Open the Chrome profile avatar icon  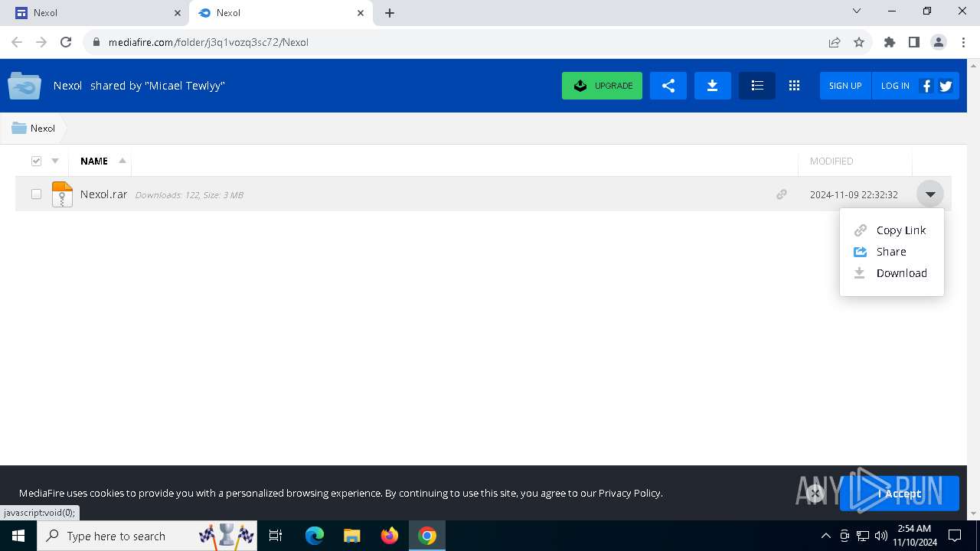coord(939,42)
